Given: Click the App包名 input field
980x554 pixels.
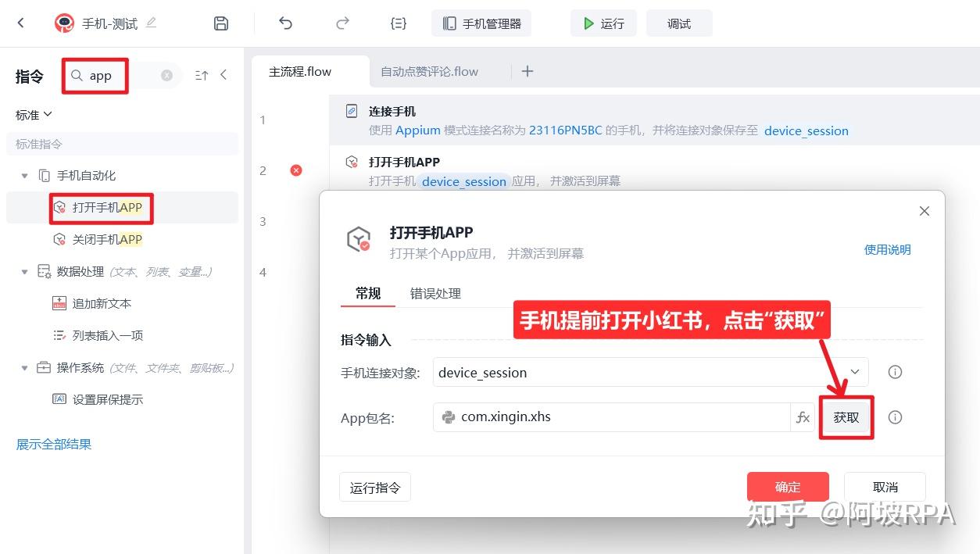Looking at the screenshot, I should point(610,416).
